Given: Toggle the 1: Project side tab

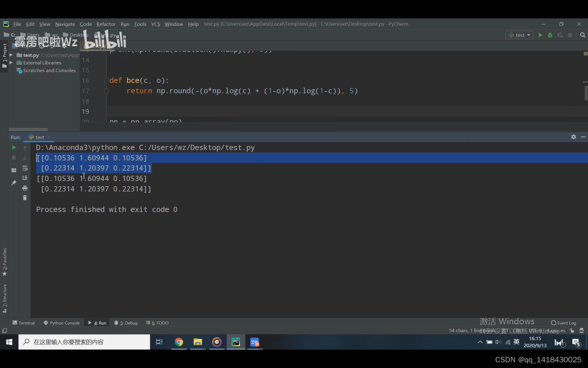Looking at the screenshot, I should (x=4, y=56).
